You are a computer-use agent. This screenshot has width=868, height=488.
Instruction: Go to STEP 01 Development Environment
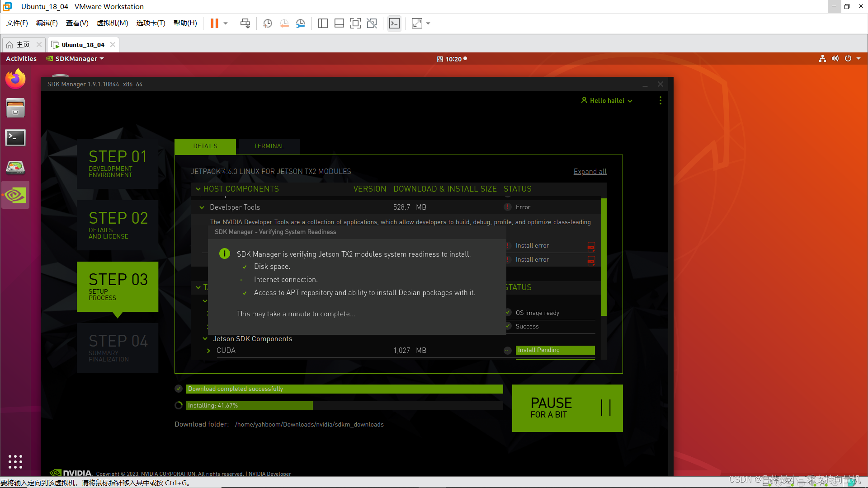coord(118,164)
